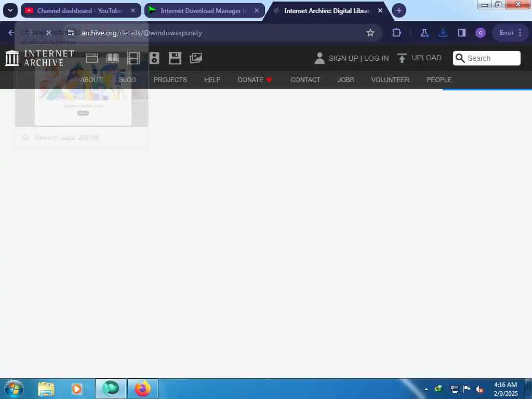Stop loading the page
Screen dimensions: 532x399
pos(48,33)
